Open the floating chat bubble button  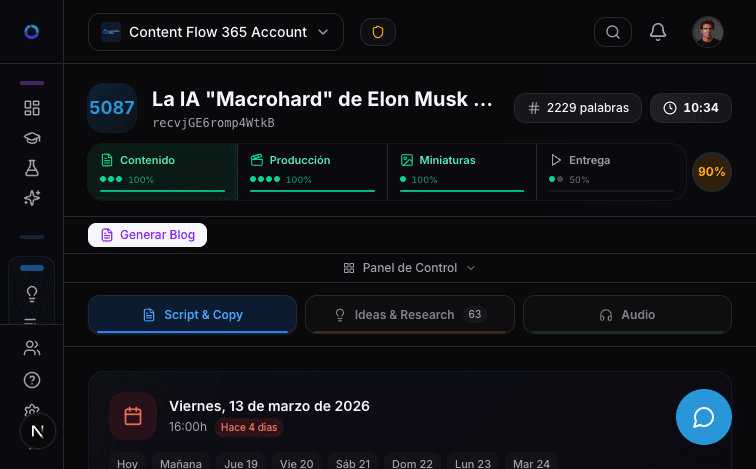point(703,417)
